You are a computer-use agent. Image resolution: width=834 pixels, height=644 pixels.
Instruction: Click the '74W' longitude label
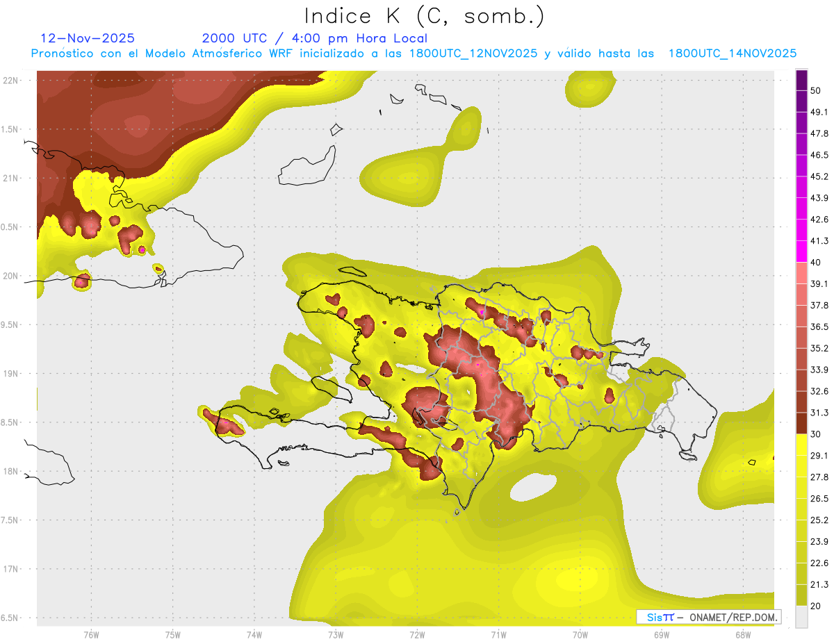tap(254, 635)
